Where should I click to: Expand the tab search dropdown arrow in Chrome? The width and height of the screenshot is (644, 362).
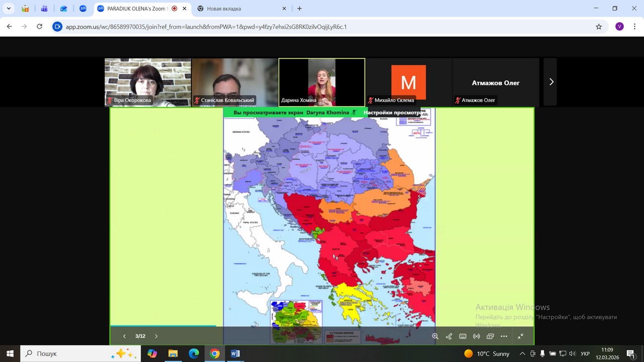pyautogui.click(x=9, y=9)
